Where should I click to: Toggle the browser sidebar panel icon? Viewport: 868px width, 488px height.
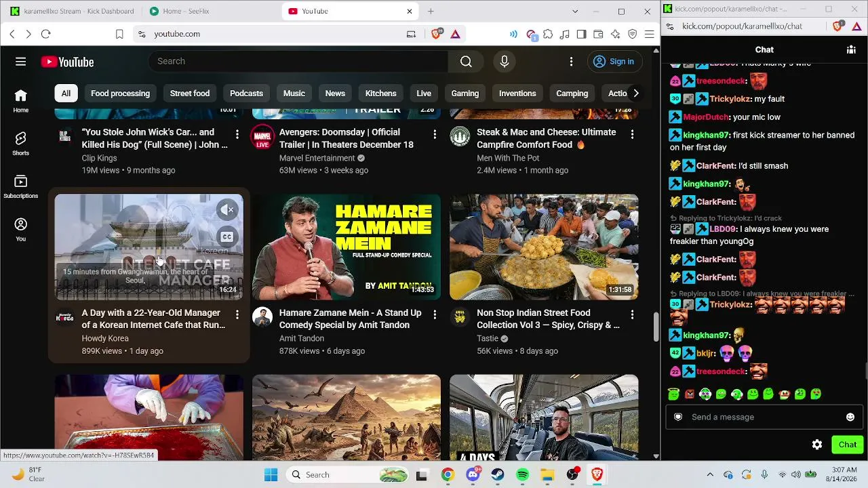point(581,34)
